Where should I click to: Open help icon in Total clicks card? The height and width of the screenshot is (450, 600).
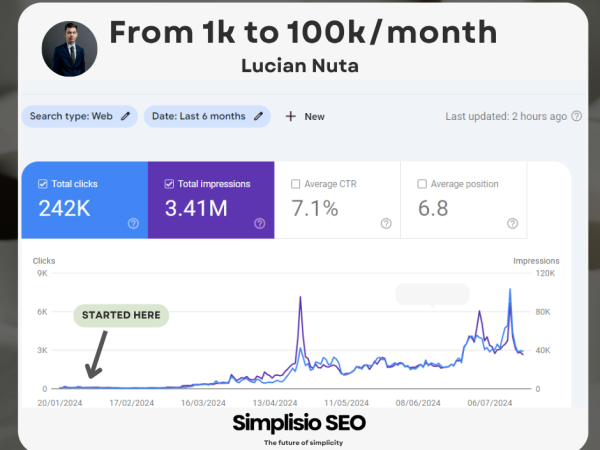(133, 223)
